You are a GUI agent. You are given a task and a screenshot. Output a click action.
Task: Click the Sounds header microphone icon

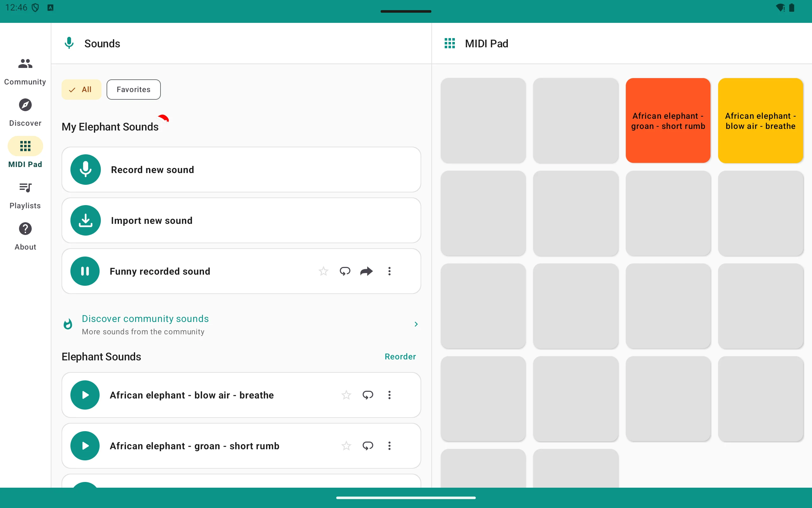click(x=69, y=43)
